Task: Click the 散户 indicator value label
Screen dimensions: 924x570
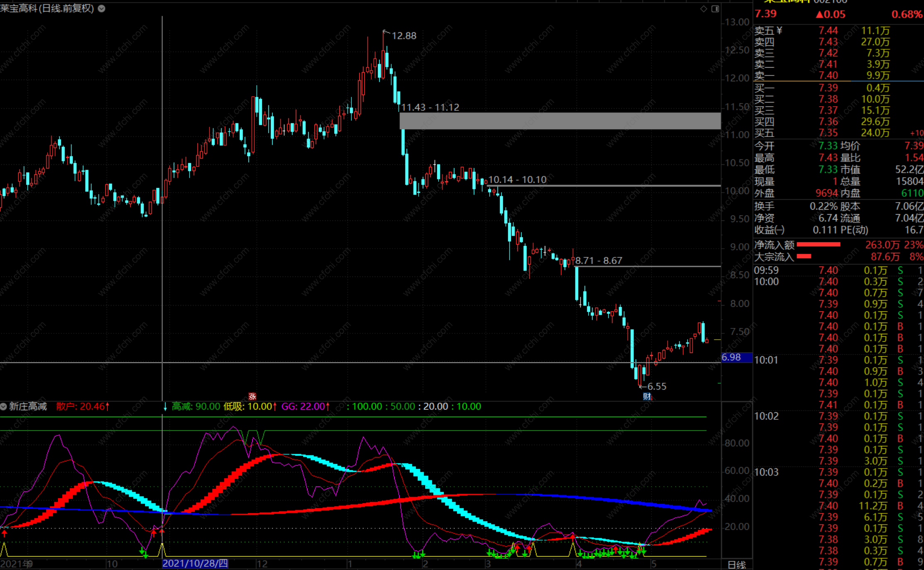Action: pyautogui.click(x=83, y=406)
